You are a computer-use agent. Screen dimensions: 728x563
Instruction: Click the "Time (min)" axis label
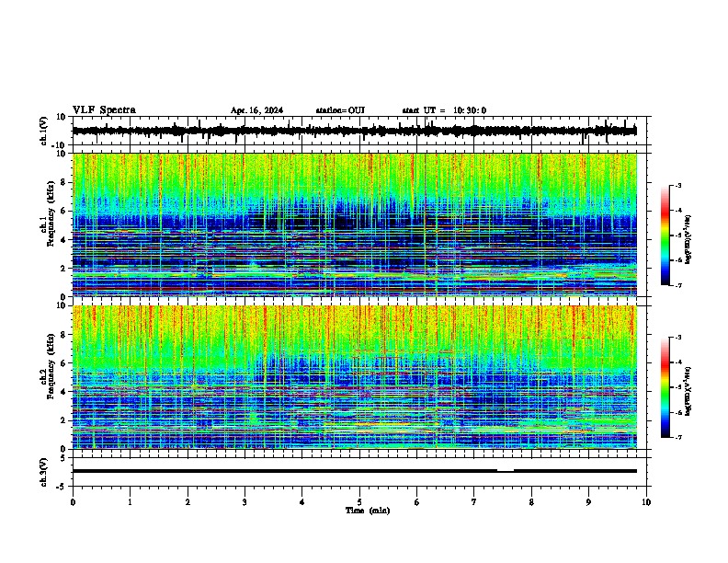pyautogui.click(x=368, y=511)
